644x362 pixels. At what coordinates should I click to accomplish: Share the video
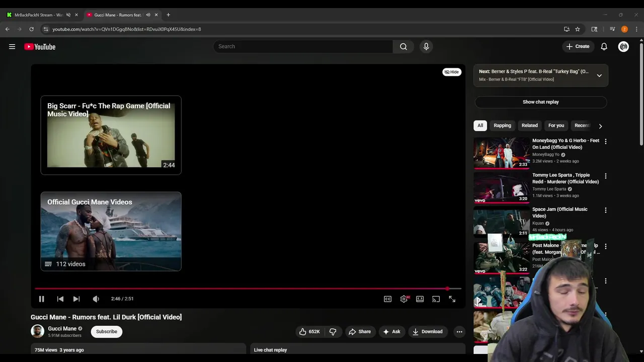point(360,331)
